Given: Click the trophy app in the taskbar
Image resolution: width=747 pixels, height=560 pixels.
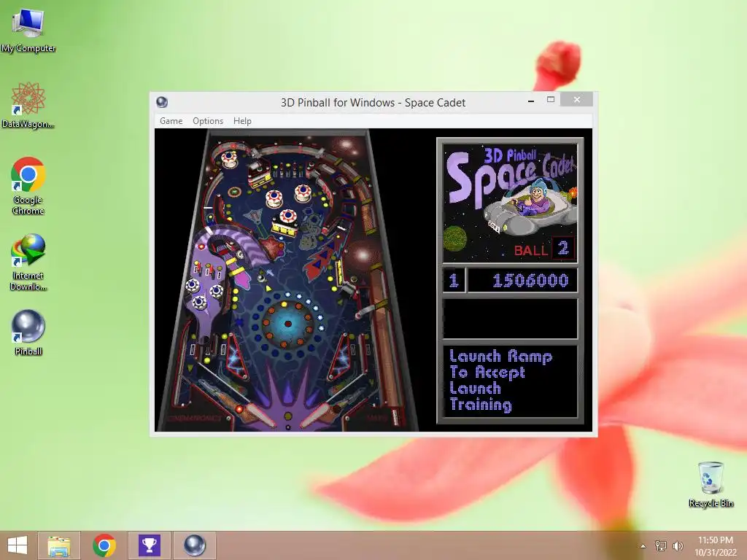Looking at the screenshot, I should [x=149, y=545].
